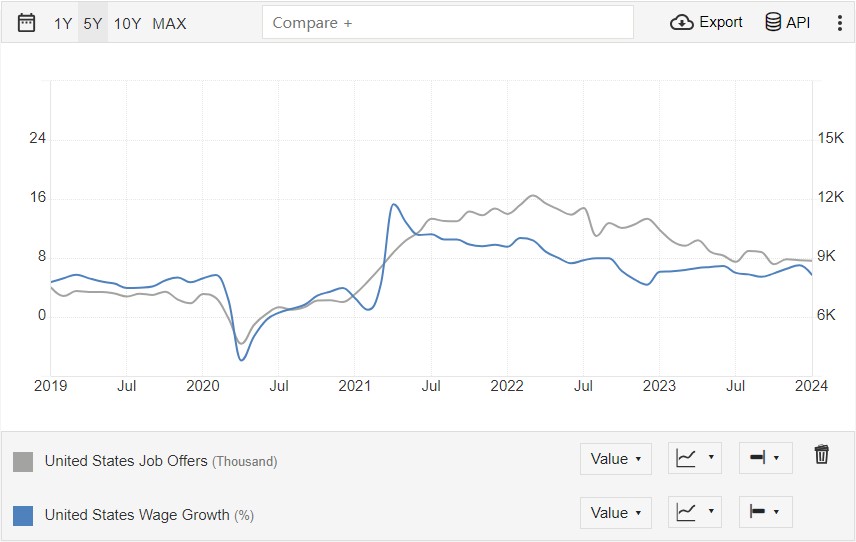Screen dimensions: 856x542
Task: Click the API database icon
Action: [x=773, y=22]
